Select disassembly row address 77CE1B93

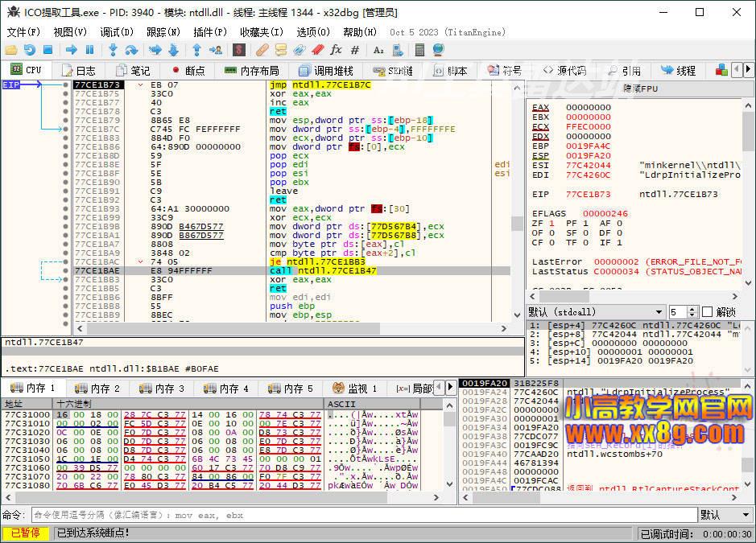pos(97,208)
